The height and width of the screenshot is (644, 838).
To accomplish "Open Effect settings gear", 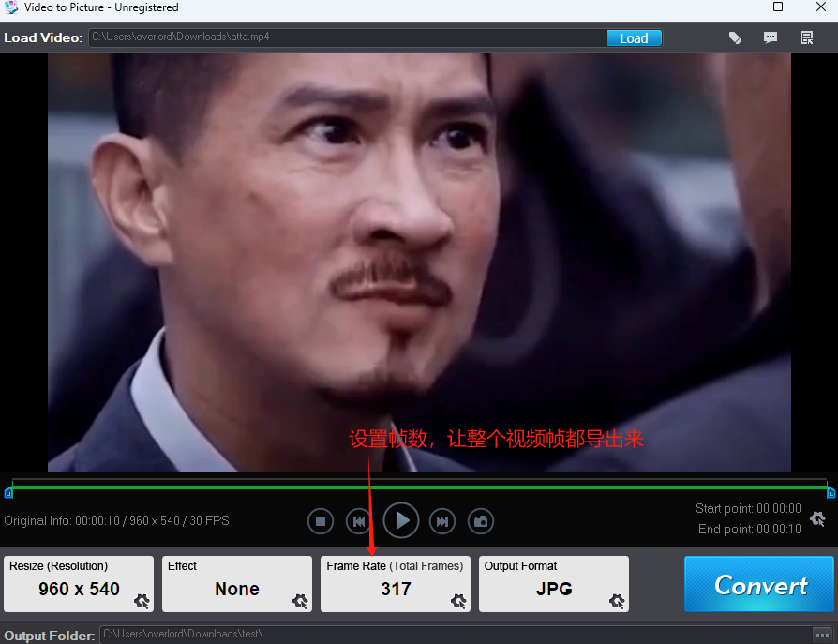I will 300,601.
